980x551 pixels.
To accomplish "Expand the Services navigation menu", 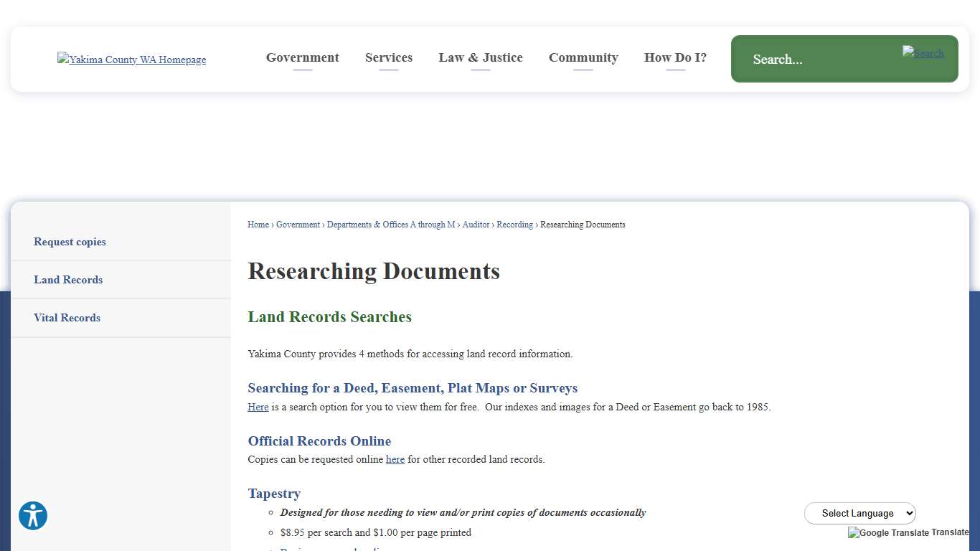I will tap(388, 57).
